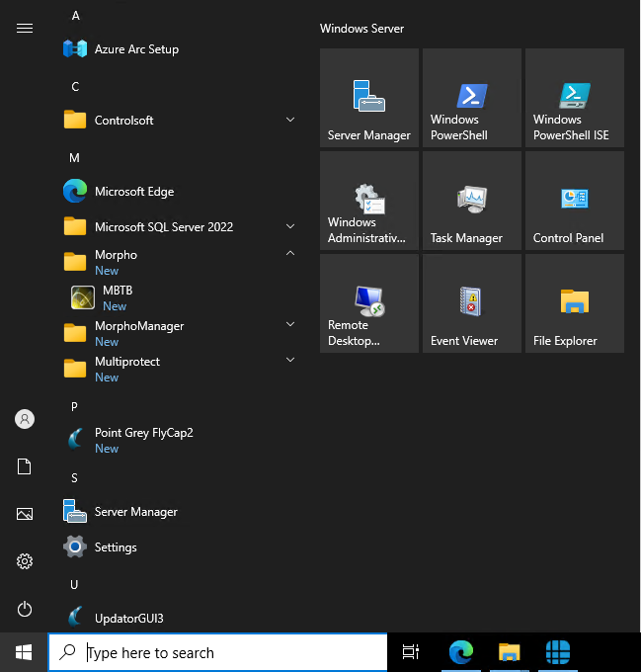Open Microsoft Edge from the taskbar
Screen dimensions: 641x672
(461, 652)
